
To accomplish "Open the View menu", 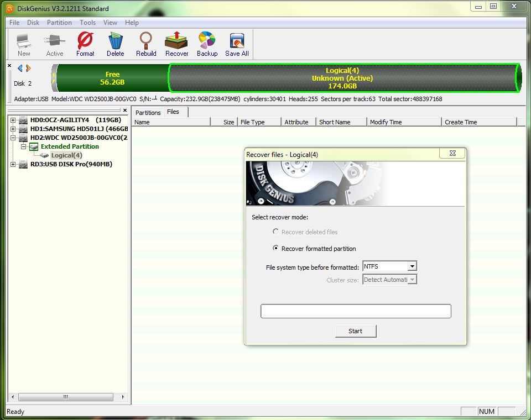I will (x=110, y=23).
